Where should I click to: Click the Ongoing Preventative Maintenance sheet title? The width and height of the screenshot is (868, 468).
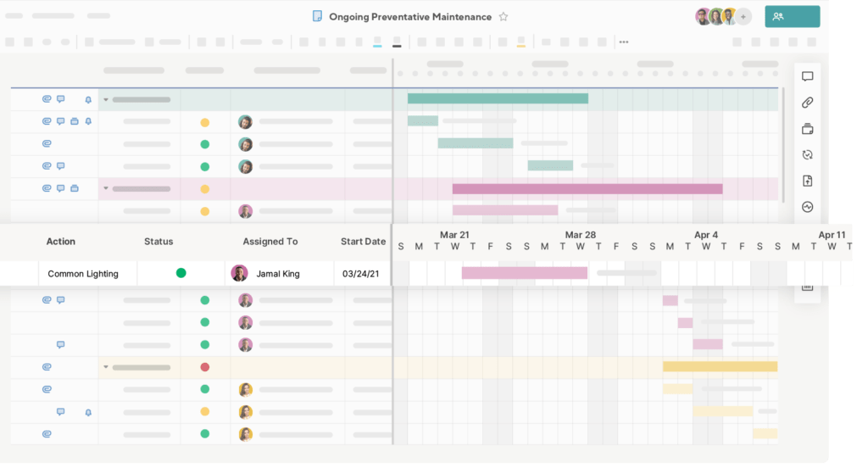410,17
